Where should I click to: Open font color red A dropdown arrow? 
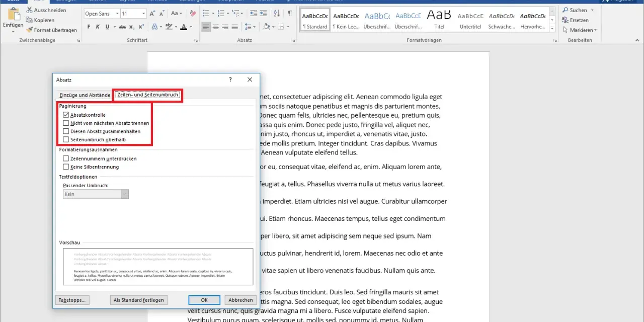click(192, 27)
